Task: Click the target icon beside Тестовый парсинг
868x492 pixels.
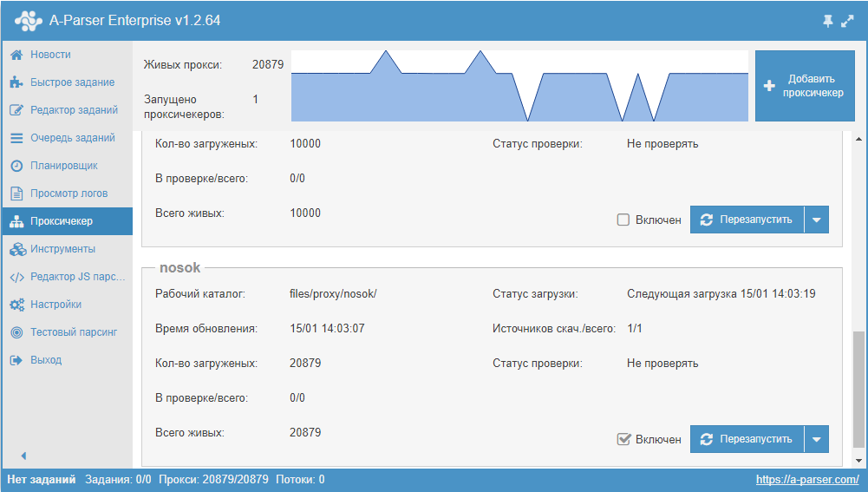Action: click(16, 331)
